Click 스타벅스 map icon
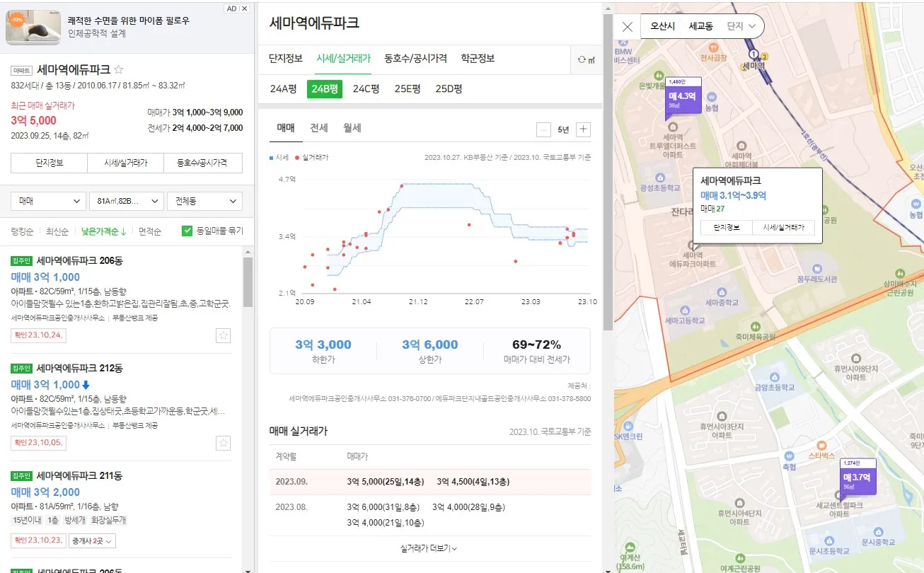Viewport: 924px width, 573px height. click(821, 445)
